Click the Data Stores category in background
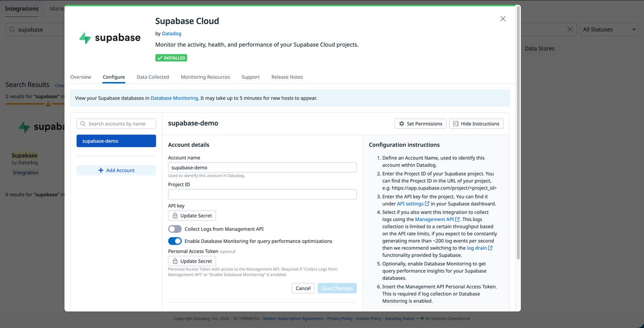644x328 pixels. pyautogui.click(x=540, y=48)
